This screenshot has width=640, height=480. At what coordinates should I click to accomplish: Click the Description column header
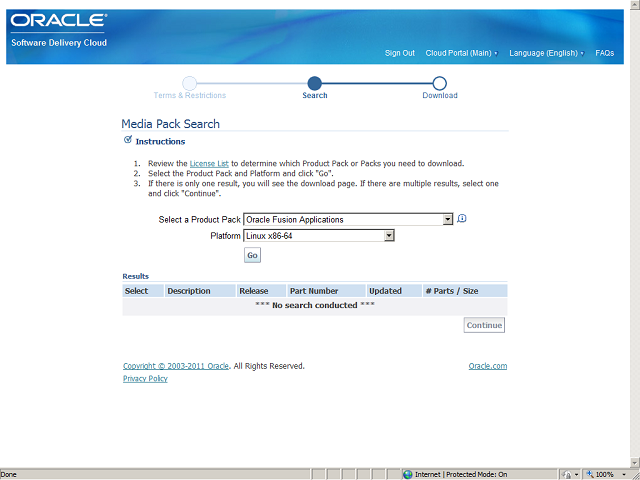200,291
